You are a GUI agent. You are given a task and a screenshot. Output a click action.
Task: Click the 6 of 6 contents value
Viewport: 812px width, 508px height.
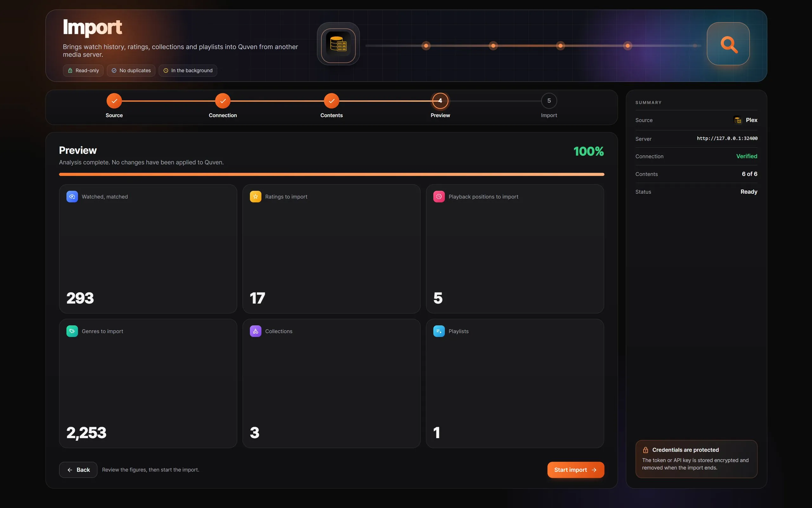point(750,174)
